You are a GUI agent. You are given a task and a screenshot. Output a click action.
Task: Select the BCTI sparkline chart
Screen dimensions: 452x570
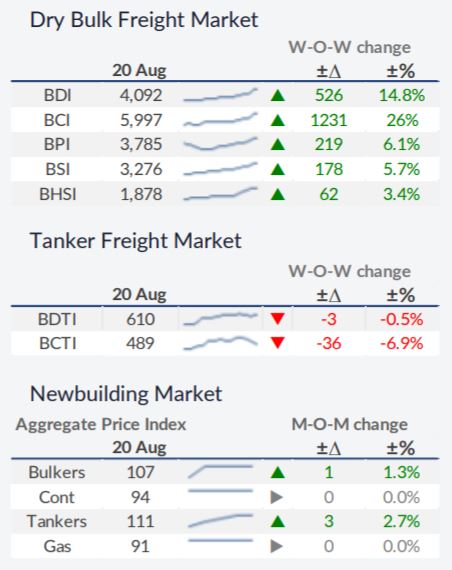(220, 343)
